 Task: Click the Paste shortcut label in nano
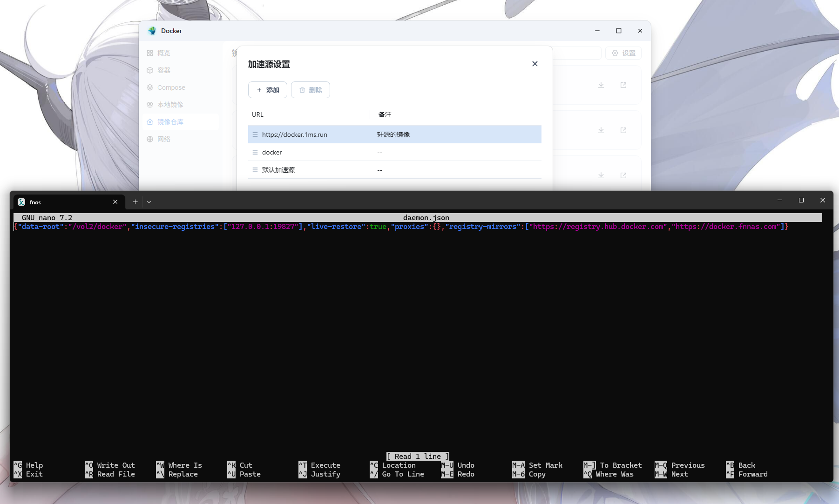click(250, 474)
